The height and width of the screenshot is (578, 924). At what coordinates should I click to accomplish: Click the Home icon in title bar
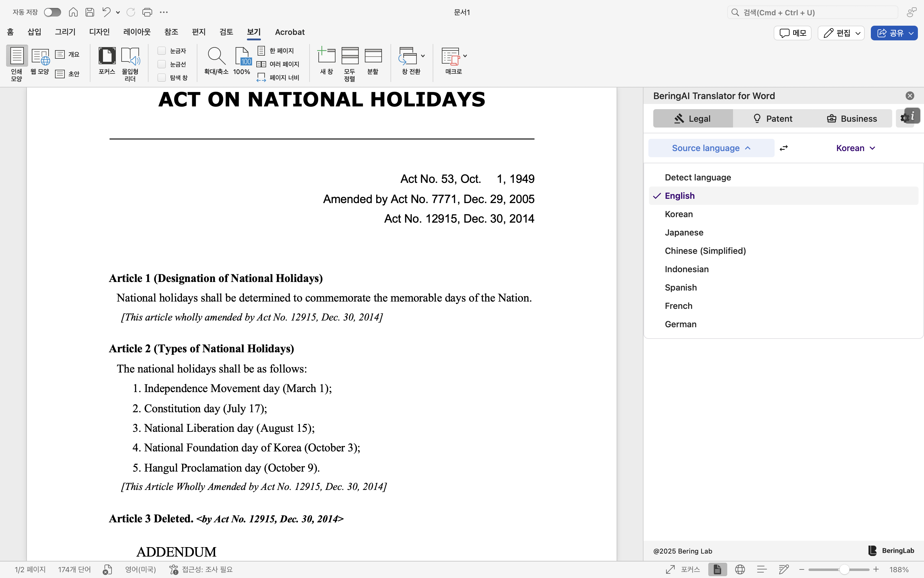point(73,12)
